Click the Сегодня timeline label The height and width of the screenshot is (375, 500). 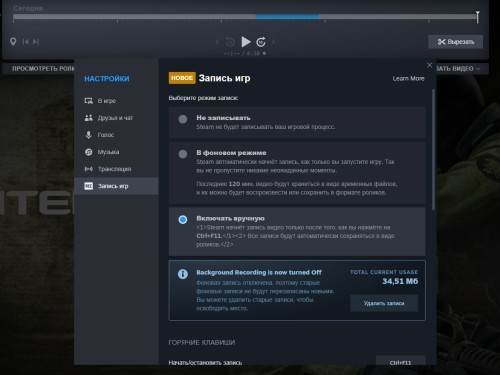point(28,8)
